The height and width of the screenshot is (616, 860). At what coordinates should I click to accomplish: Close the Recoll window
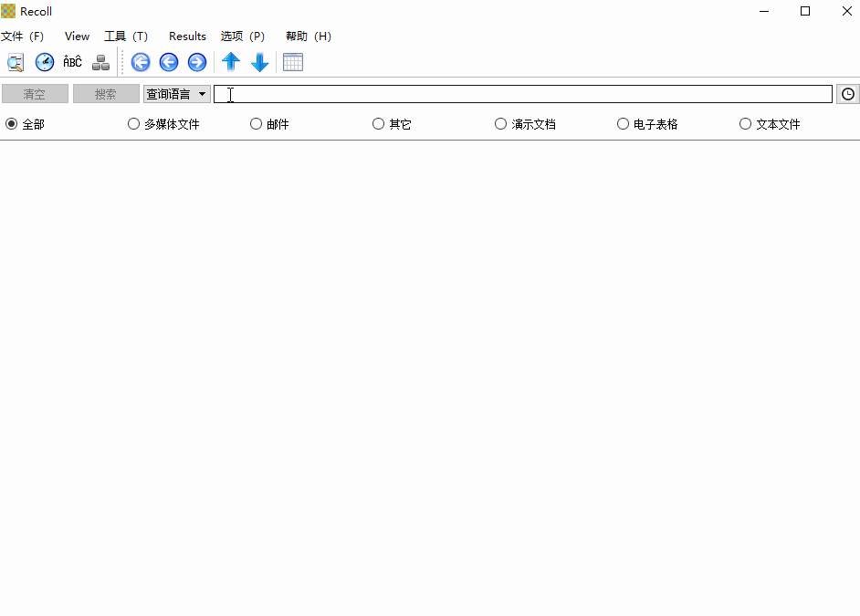click(846, 11)
